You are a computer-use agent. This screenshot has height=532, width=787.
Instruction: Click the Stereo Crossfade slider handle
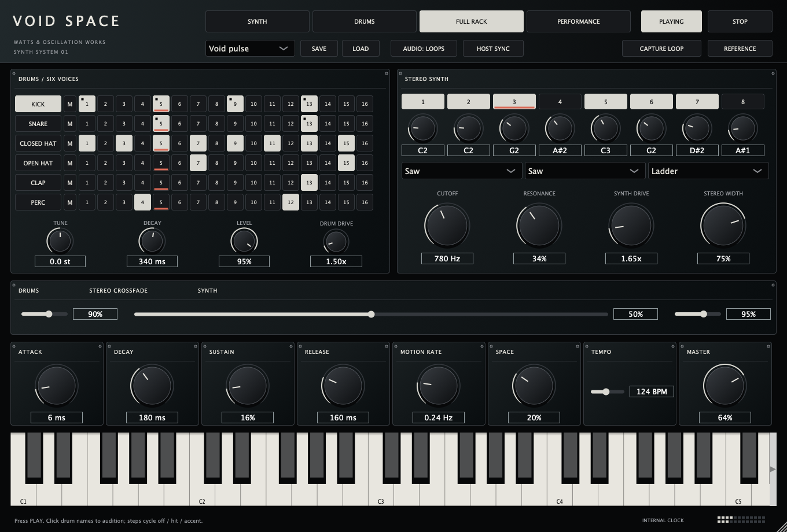(371, 314)
